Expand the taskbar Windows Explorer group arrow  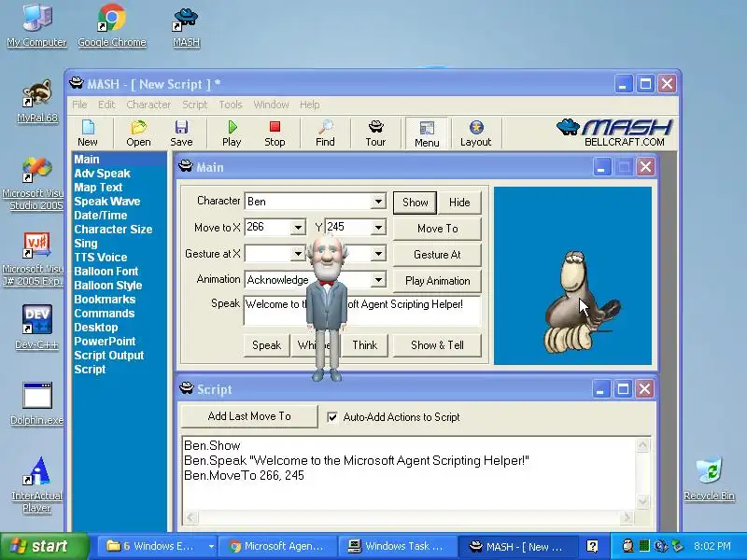211,546
